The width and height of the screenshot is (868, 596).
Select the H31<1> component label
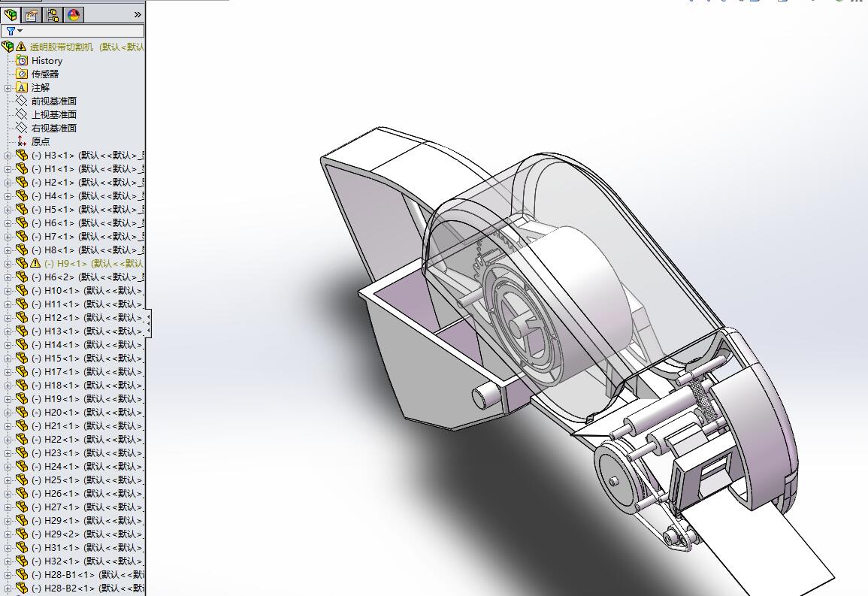87,548
